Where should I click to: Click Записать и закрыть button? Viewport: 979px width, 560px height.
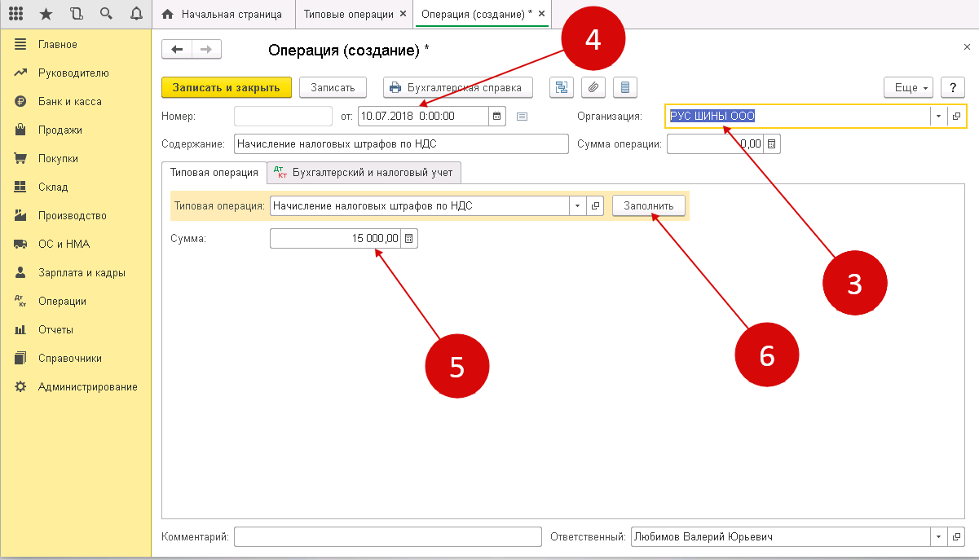pos(226,87)
